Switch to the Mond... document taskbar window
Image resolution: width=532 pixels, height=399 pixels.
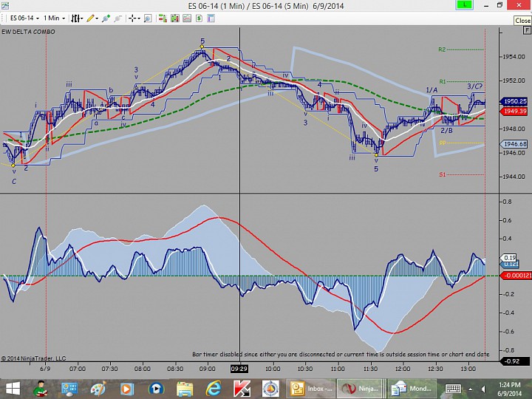[x=412, y=389]
